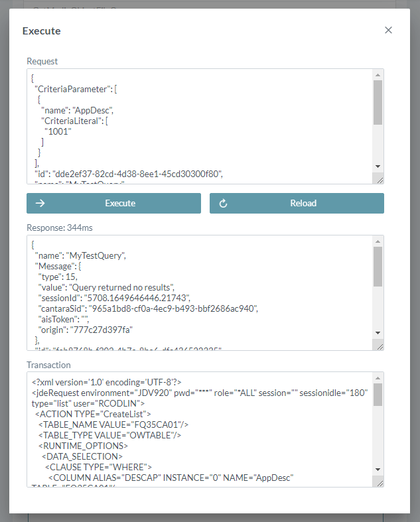
Task: Click the Response box scroll down arrow
Action: (378, 332)
